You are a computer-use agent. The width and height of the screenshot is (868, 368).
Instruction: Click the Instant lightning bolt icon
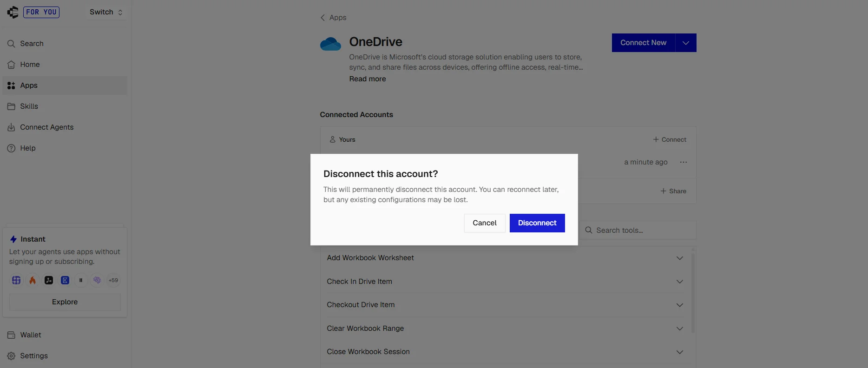pyautogui.click(x=13, y=239)
